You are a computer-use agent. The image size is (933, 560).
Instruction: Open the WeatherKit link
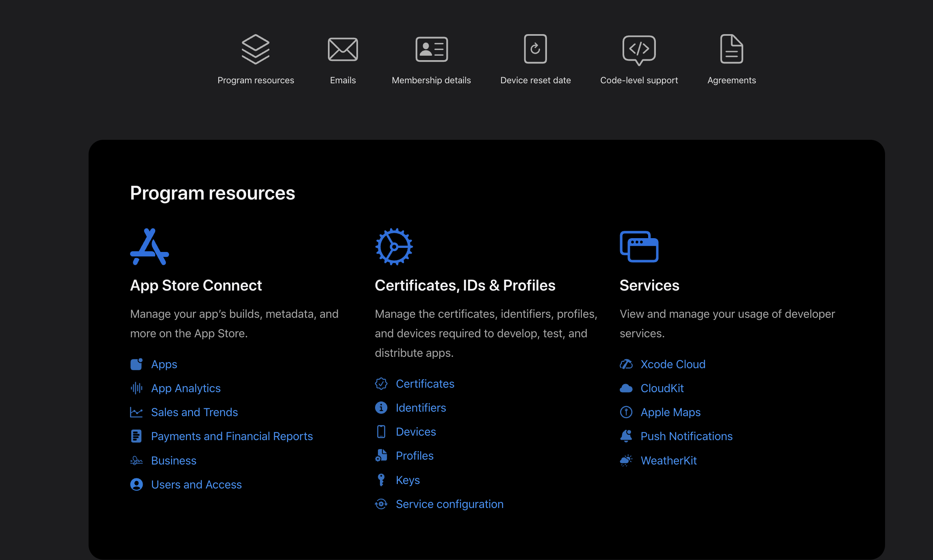(668, 460)
